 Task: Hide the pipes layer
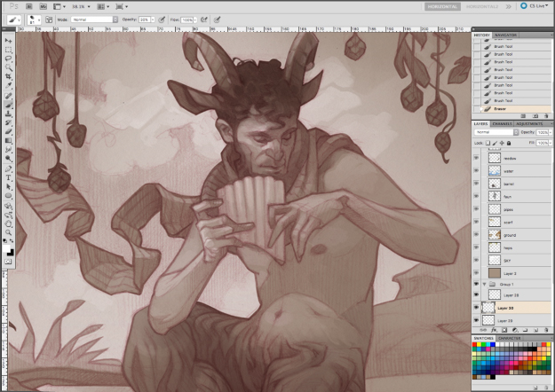pos(477,209)
